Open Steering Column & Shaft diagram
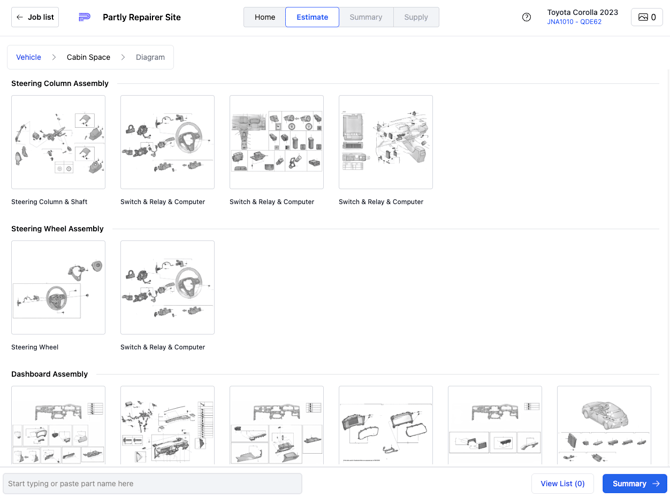 [58, 142]
